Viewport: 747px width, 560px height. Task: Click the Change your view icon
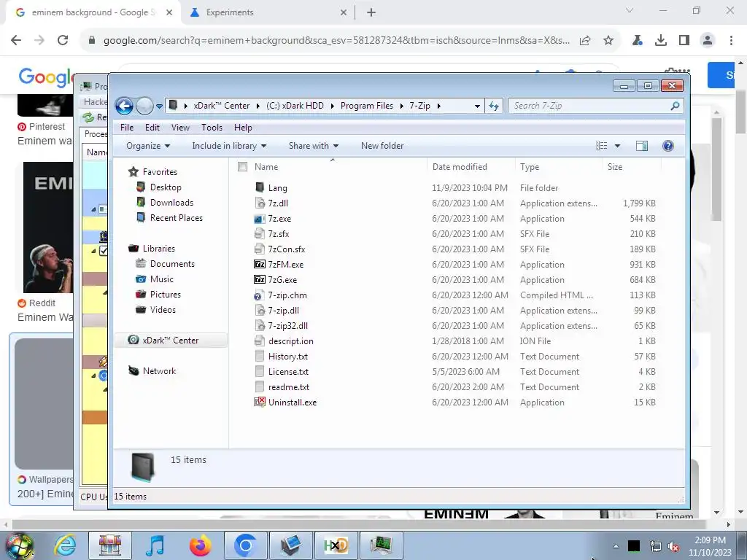coord(602,146)
